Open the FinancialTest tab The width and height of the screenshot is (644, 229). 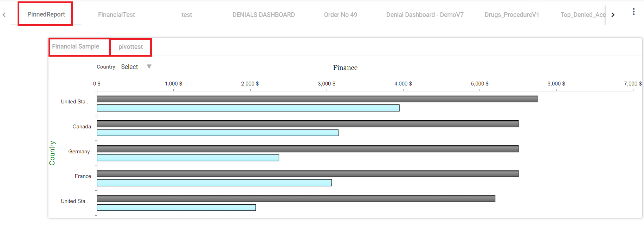click(116, 15)
